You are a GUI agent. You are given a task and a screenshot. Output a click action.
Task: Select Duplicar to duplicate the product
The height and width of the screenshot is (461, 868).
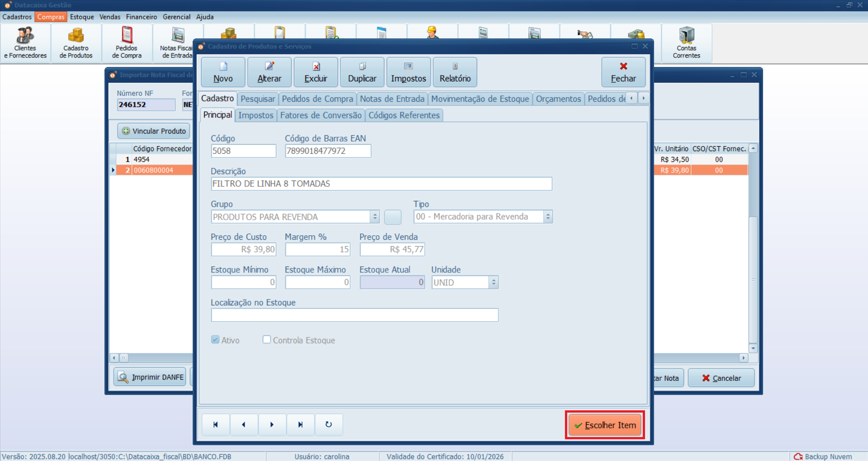point(362,72)
